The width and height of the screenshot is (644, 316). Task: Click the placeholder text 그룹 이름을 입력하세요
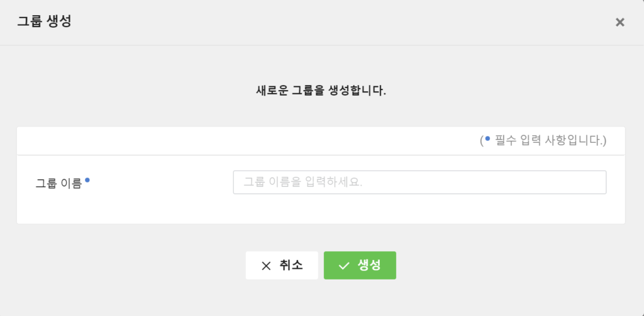(x=303, y=183)
